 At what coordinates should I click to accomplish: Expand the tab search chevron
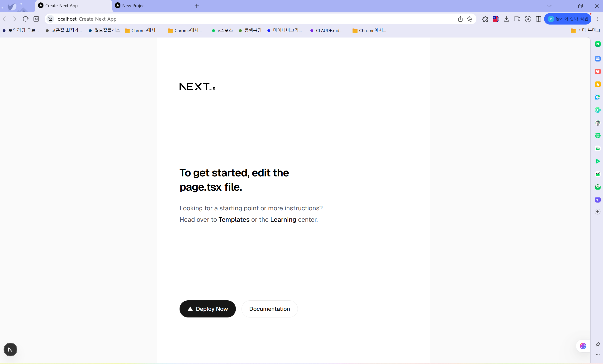pos(549,6)
